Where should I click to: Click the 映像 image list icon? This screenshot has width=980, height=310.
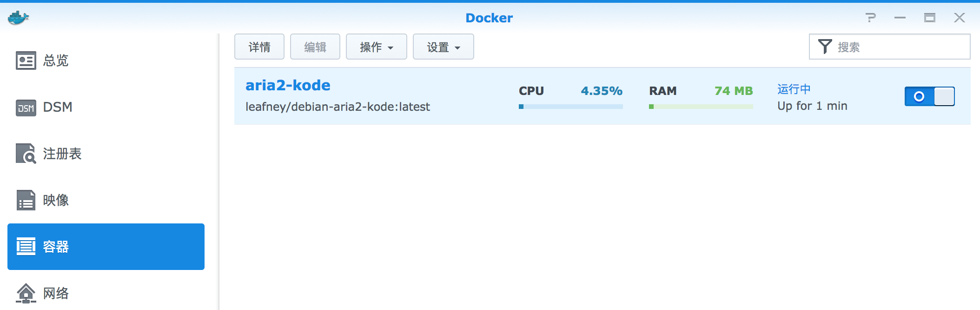tap(26, 200)
